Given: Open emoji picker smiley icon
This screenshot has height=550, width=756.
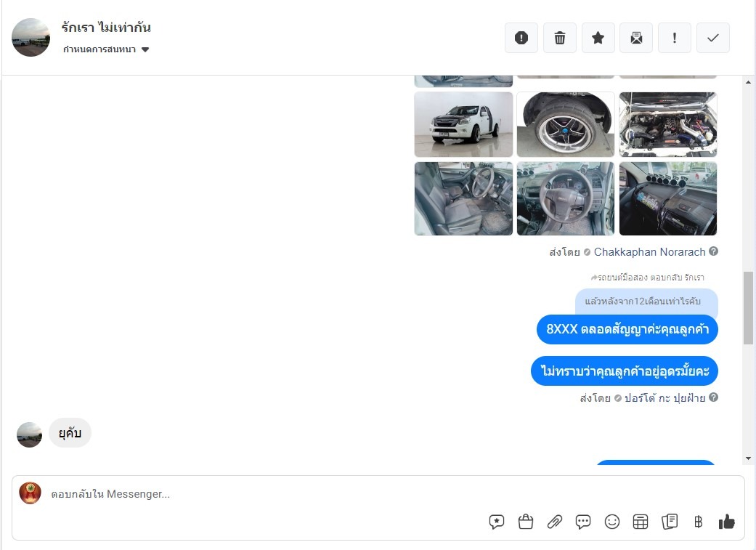Looking at the screenshot, I should [x=611, y=522].
